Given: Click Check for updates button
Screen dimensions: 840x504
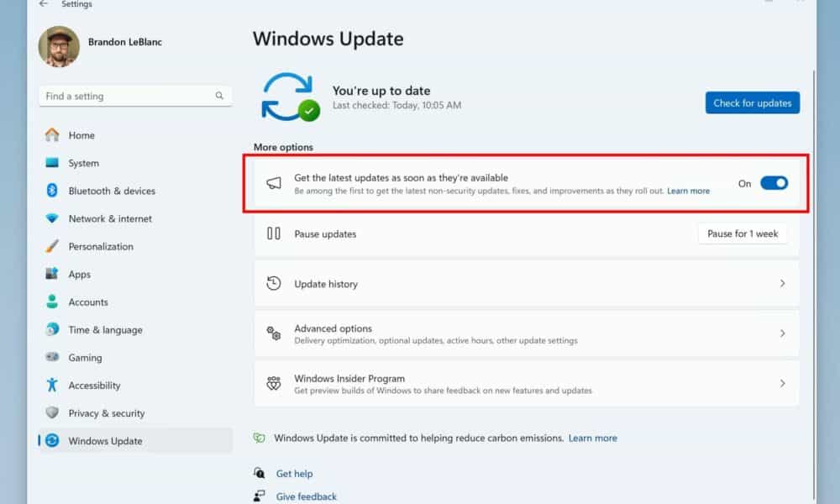Looking at the screenshot, I should click(x=752, y=102).
